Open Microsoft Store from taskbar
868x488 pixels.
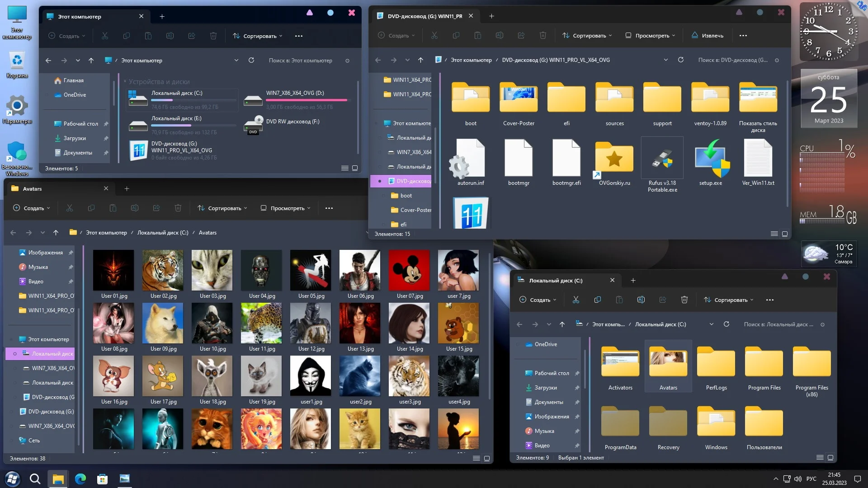[103, 479]
